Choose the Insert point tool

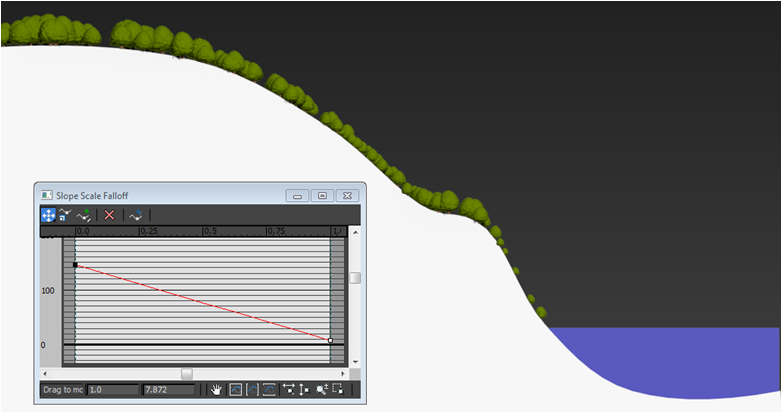(x=84, y=215)
